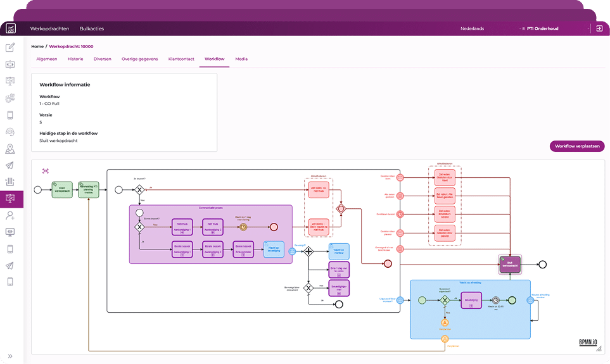Open the add-user icon in sidebar
The width and height of the screenshot is (610, 364).
[10, 215]
